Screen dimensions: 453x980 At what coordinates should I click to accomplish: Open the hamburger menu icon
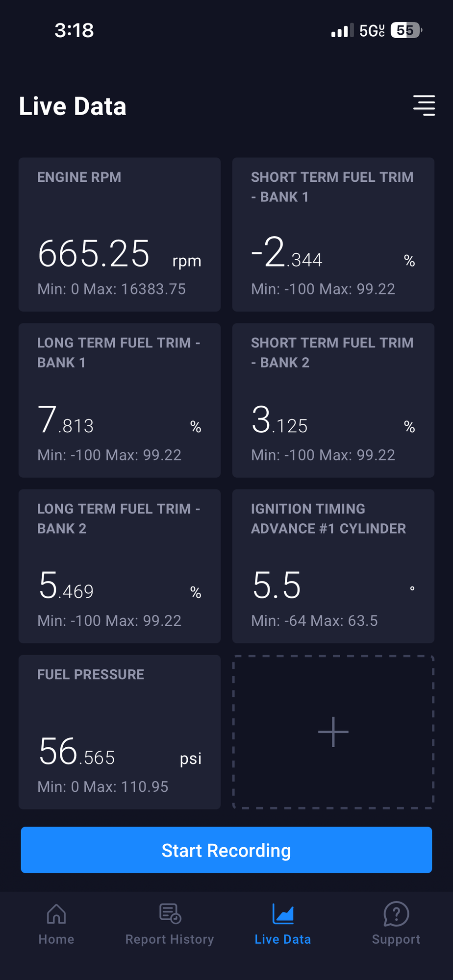click(424, 105)
